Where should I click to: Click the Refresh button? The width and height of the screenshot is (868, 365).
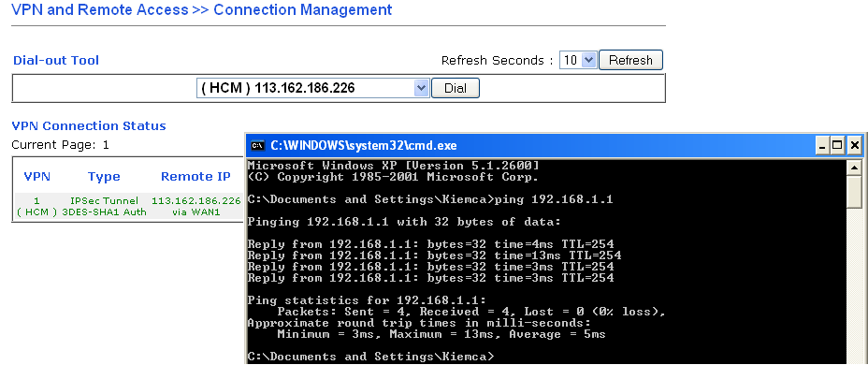click(630, 60)
